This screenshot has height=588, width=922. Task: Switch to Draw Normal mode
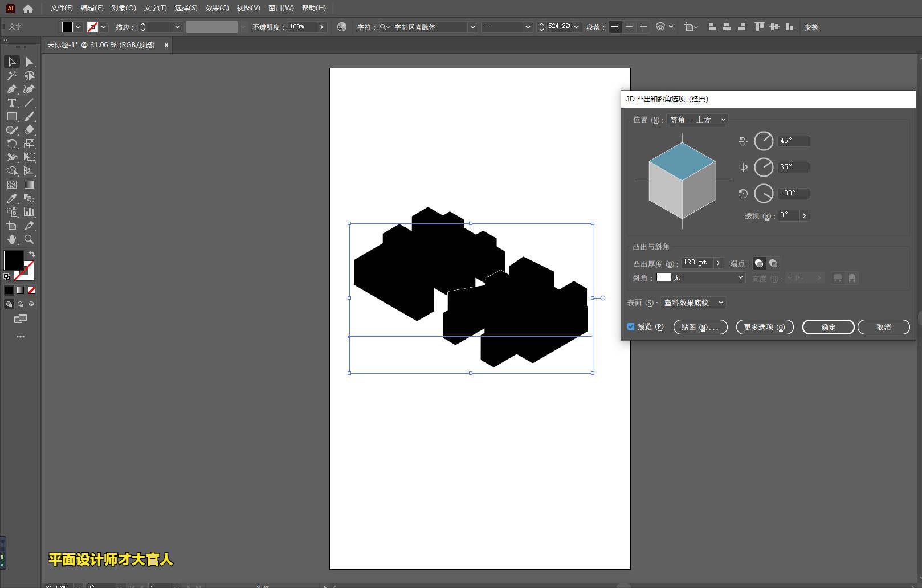tap(9, 304)
